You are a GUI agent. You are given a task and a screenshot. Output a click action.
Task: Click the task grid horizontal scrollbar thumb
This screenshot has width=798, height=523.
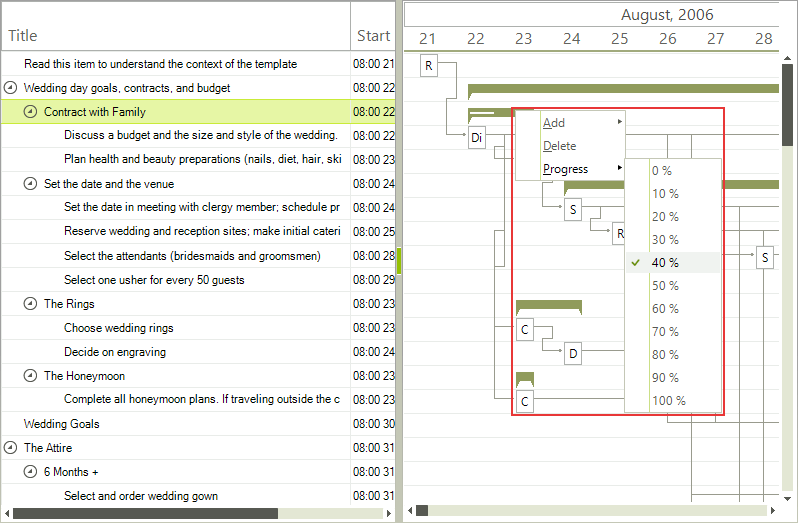click(146, 513)
